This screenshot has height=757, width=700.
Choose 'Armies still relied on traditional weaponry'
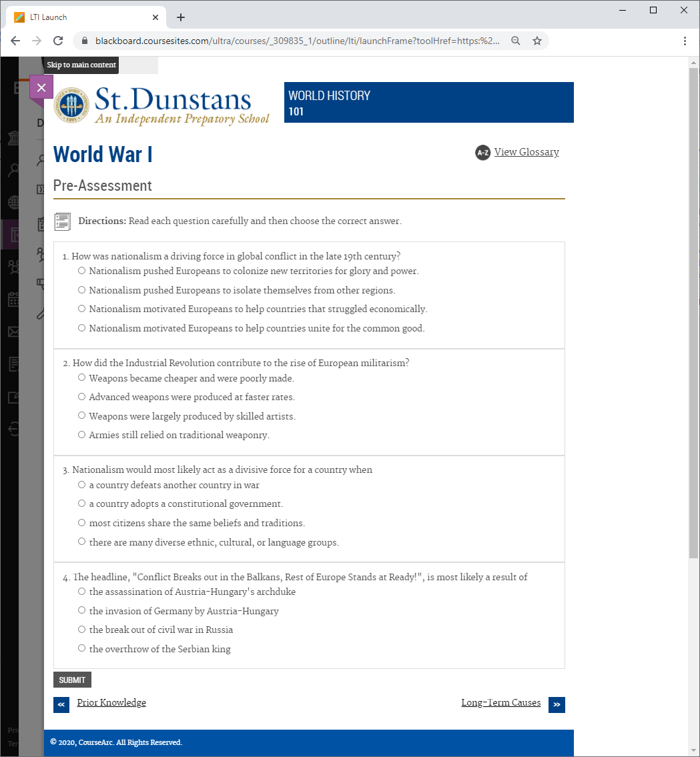[81, 435]
